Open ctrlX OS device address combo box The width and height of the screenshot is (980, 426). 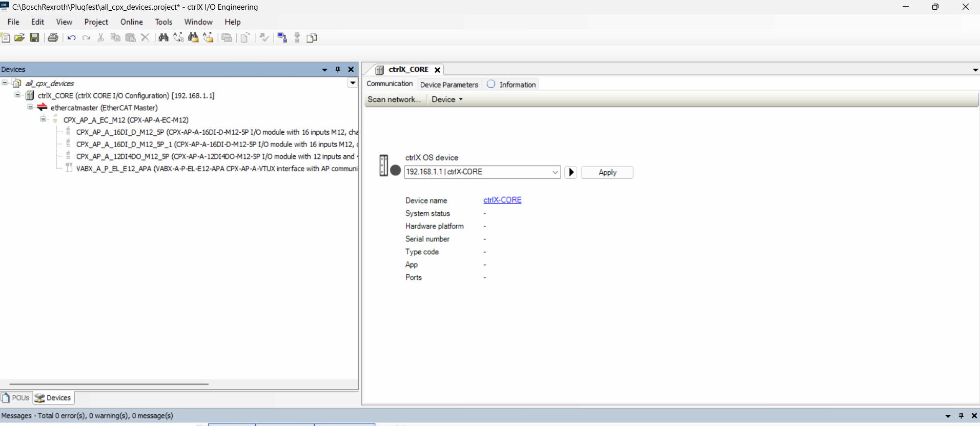pyautogui.click(x=482, y=172)
